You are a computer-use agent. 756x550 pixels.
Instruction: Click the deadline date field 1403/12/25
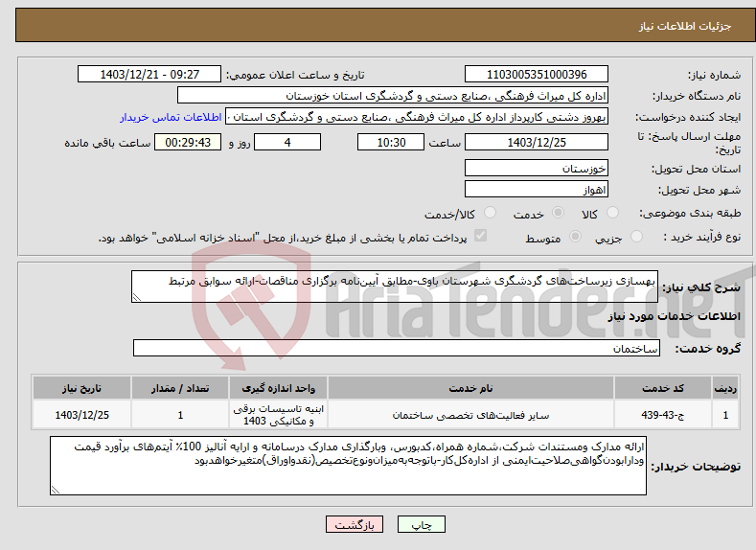[x=537, y=142]
